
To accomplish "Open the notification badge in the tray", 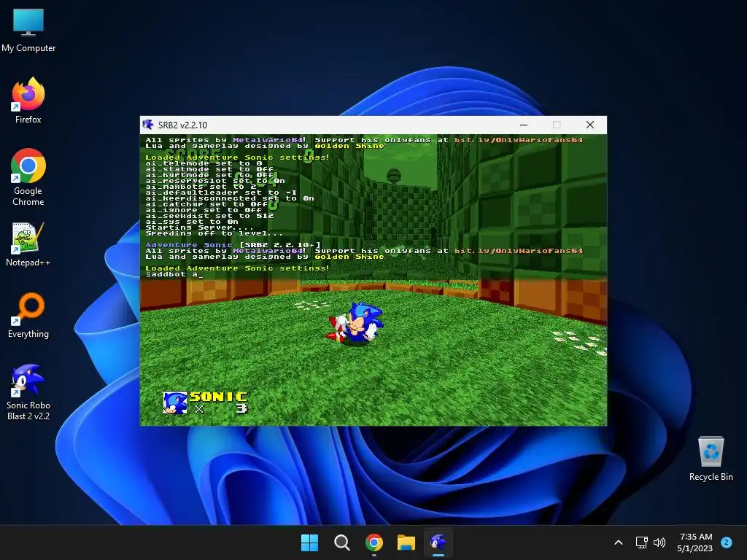I will pos(727,542).
